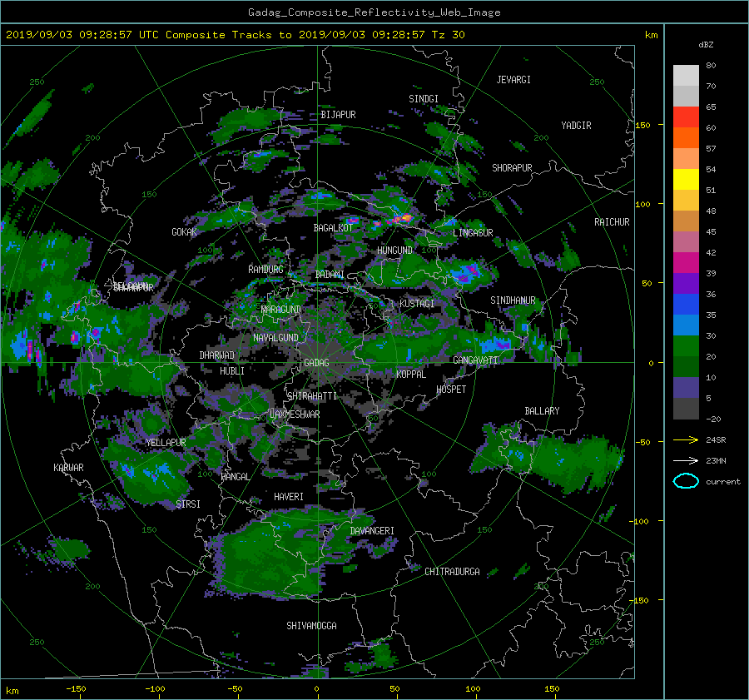
Task: Click the cyan ellipse current legend icon
Action: 686,481
